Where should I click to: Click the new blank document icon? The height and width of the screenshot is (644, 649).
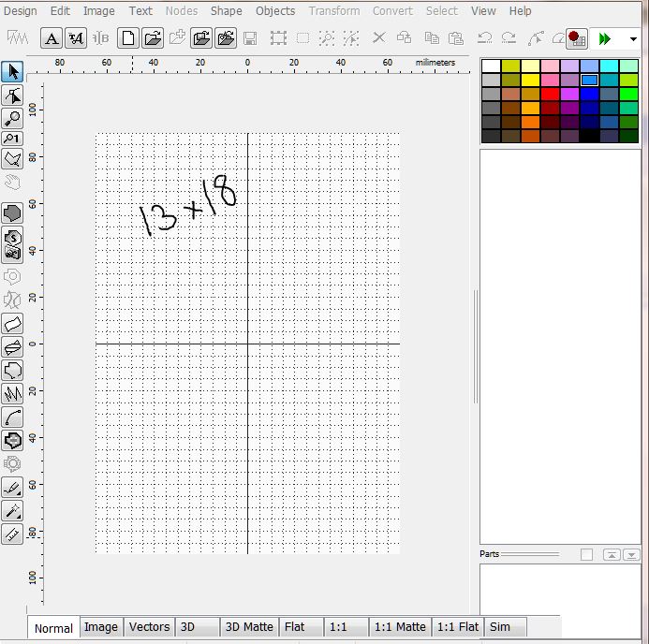click(x=127, y=38)
